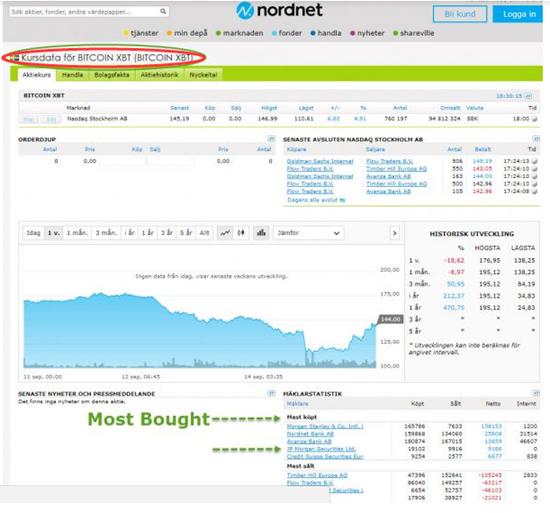
Task: Click the Logga in button
Action: click(517, 14)
